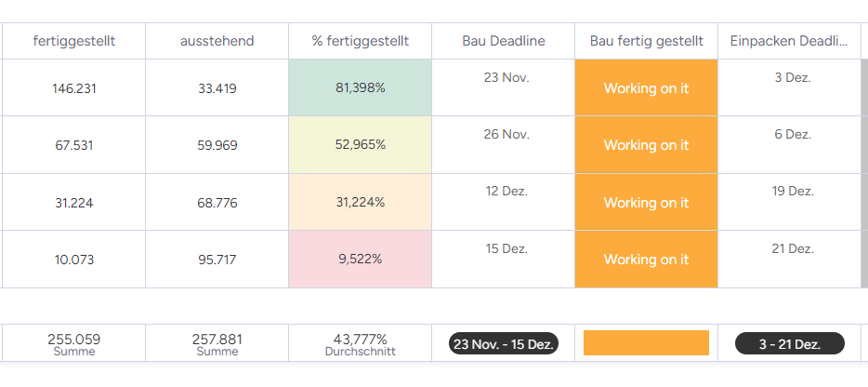Click the '3 - 21 Dez.' summary pill
Viewport: 868px width, 387px height.
click(x=789, y=344)
